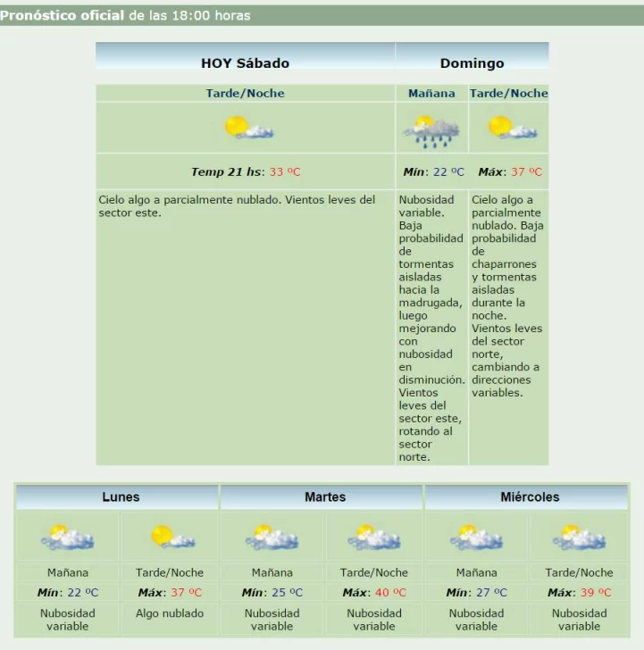This screenshot has width=644, height=650.
Task: Click Sunday's Máx 37 ºC temperature
Action: point(510,171)
